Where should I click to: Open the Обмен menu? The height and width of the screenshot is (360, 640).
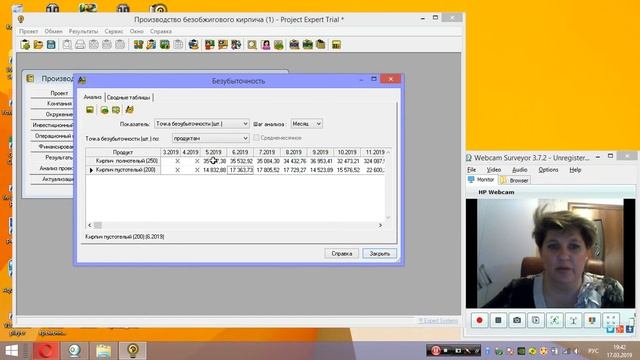(53, 31)
